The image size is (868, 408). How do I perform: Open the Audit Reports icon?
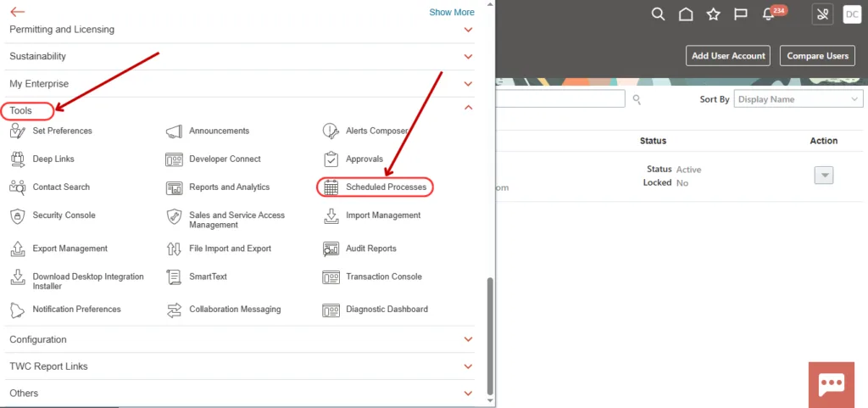coord(331,249)
